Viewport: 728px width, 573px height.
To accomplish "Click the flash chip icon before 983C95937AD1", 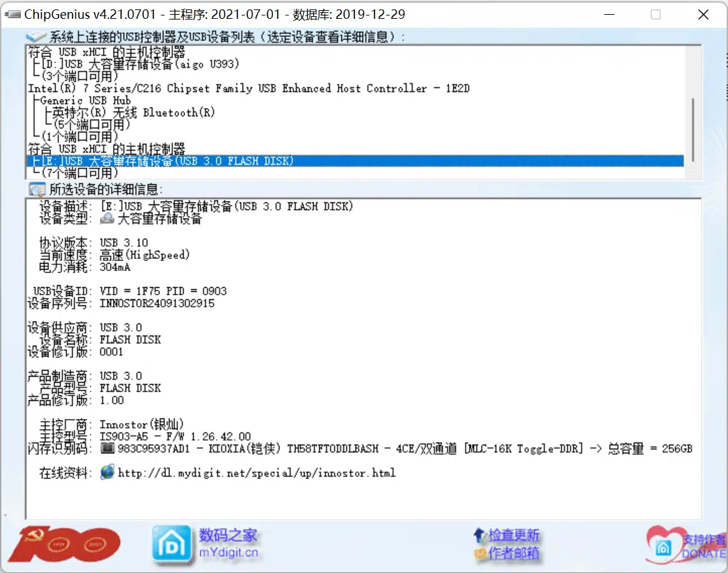I will [108, 449].
